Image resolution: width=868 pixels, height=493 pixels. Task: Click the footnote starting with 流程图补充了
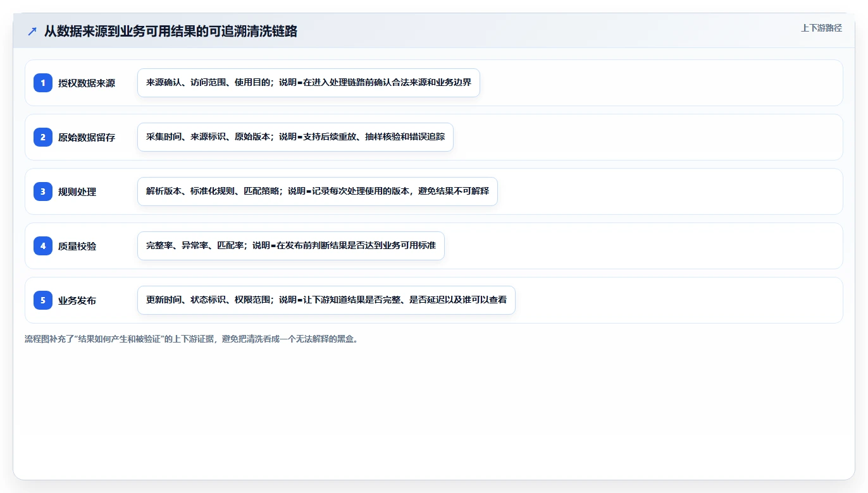click(x=193, y=339)
